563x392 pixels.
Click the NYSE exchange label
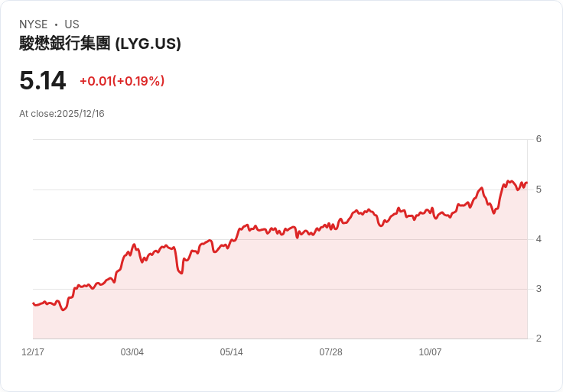point(34,24)
